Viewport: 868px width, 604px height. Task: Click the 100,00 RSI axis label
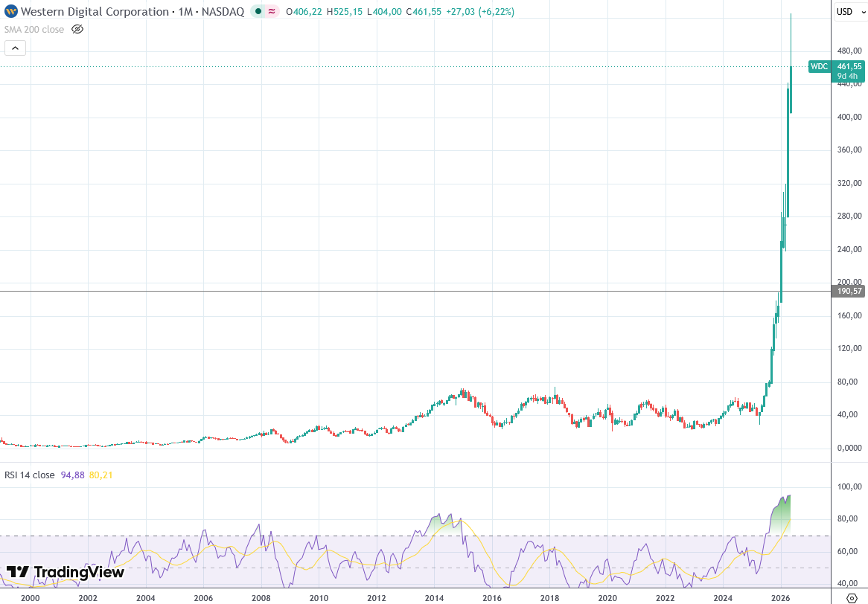pos(849,486)
